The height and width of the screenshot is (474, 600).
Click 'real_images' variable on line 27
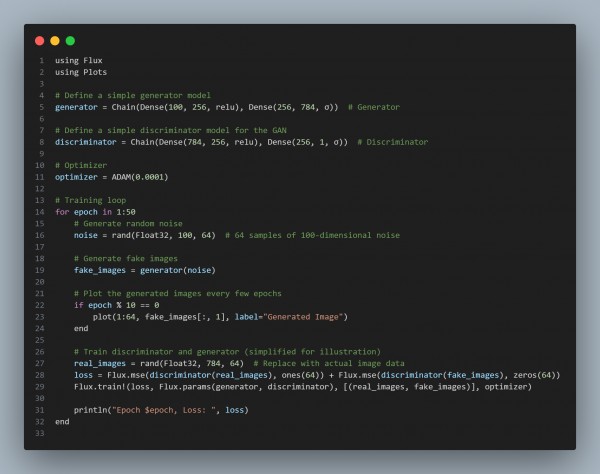(100, 363)
